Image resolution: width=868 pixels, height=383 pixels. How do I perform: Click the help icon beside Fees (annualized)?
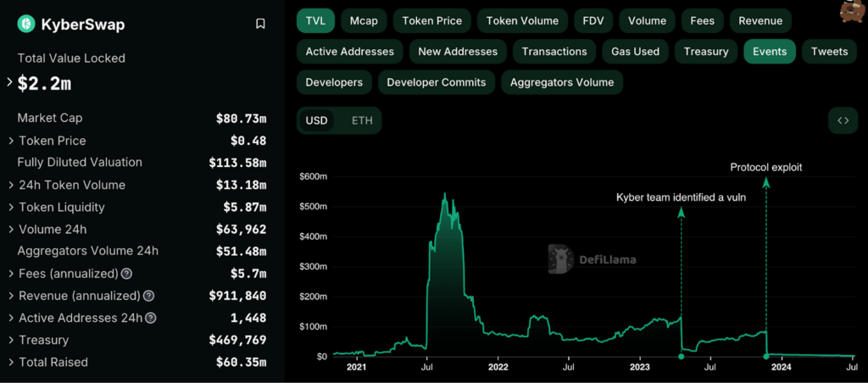click(x=127, y=274)
